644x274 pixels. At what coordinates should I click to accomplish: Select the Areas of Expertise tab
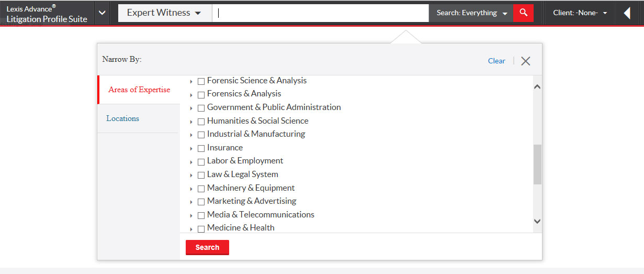[x=139, y=90]
